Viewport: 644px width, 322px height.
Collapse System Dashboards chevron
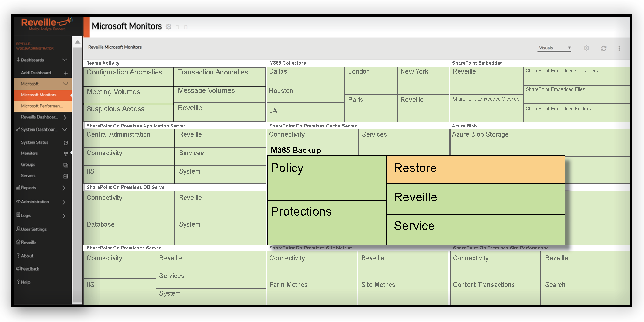tap(64, 130)
